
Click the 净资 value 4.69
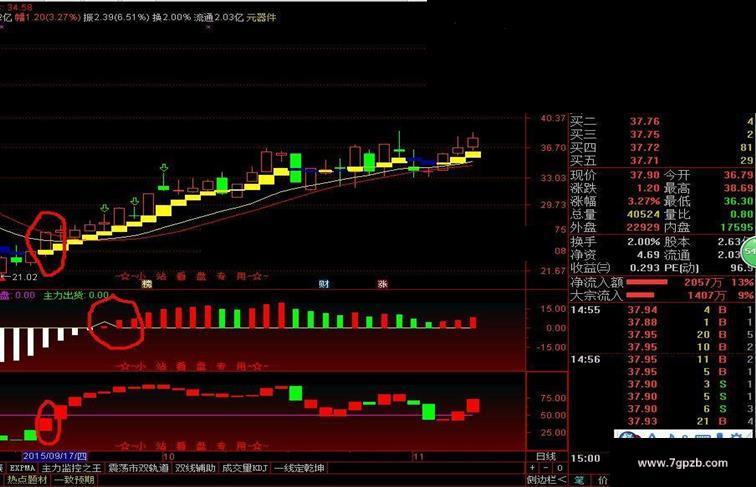(x=648, y=255)
